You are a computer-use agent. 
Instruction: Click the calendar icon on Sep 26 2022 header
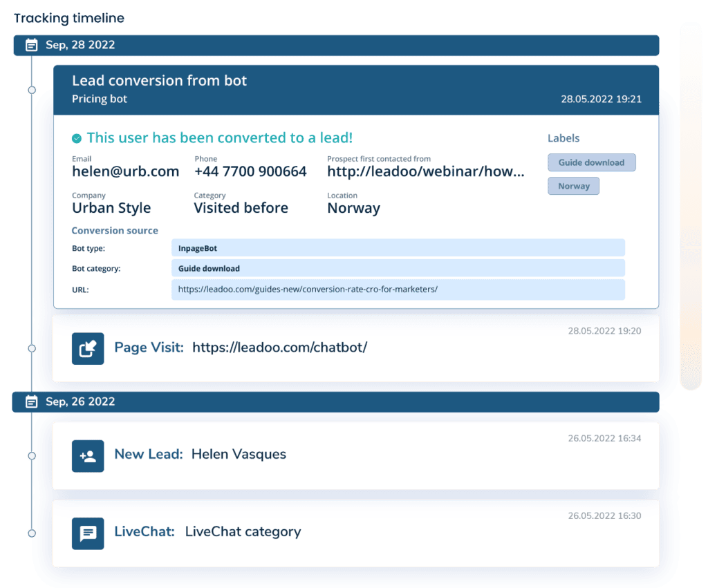30,401
